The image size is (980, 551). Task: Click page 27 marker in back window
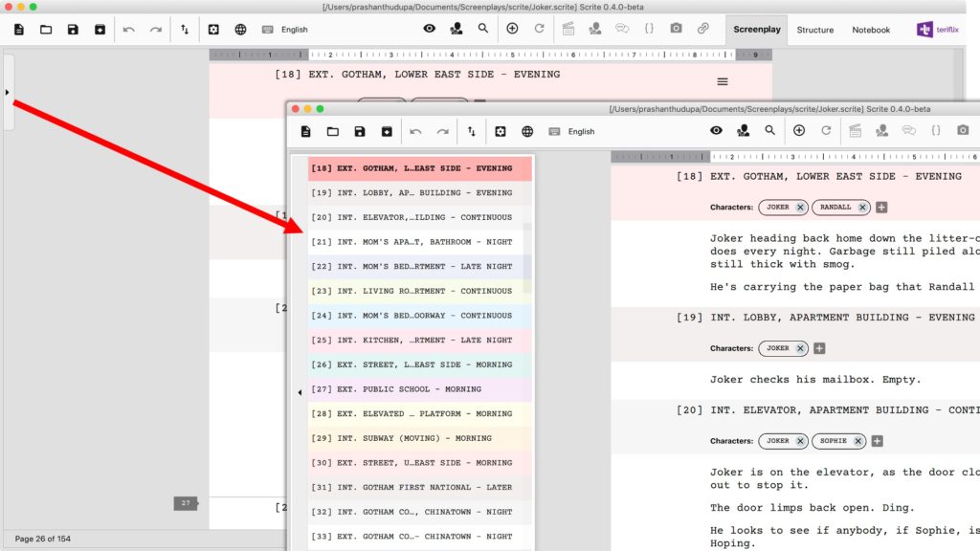[186, 503]
